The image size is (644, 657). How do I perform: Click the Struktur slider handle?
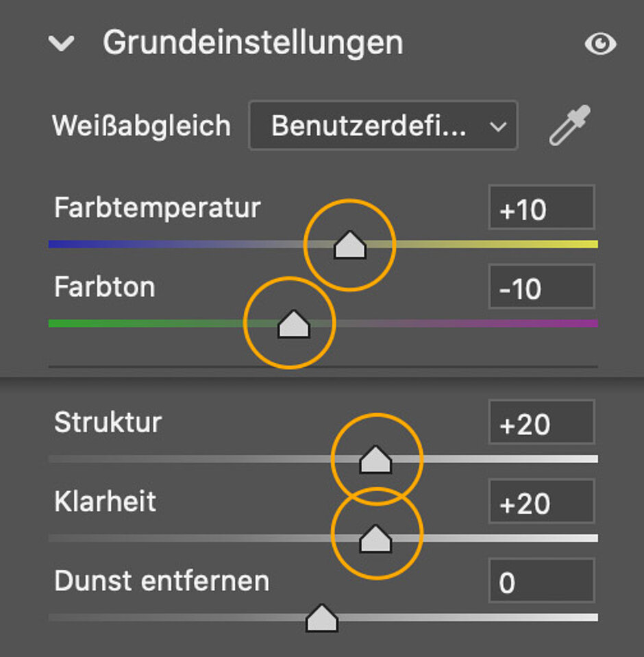click(375, 460)
